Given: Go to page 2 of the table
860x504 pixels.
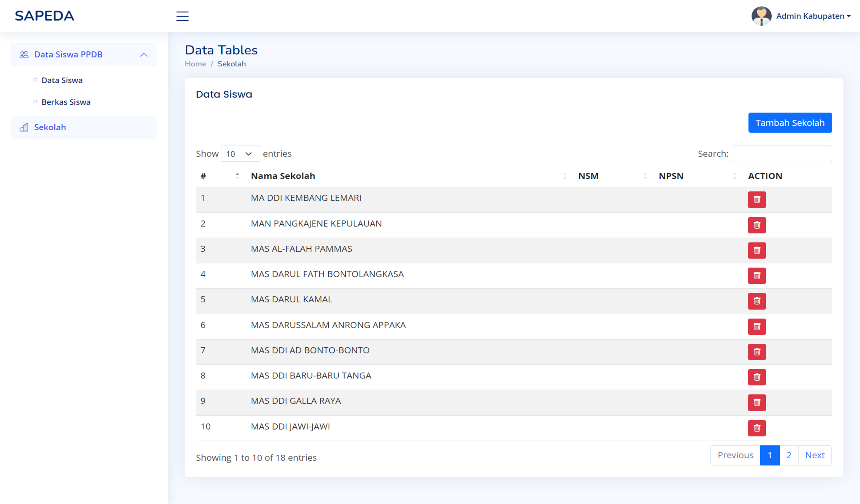Looking at the screenshot, I should pyautogui.click(x=788, y=455).
